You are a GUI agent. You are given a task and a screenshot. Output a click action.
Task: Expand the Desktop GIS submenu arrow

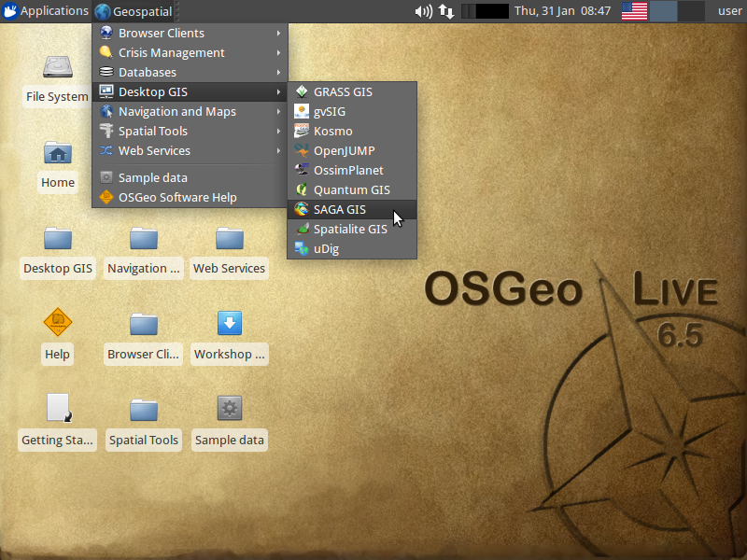coord(278,91)
